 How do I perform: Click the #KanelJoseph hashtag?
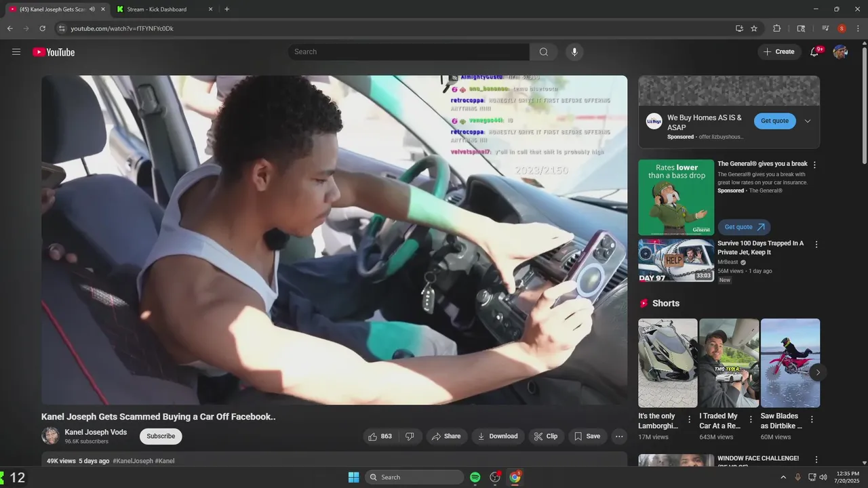pos(133,461)
